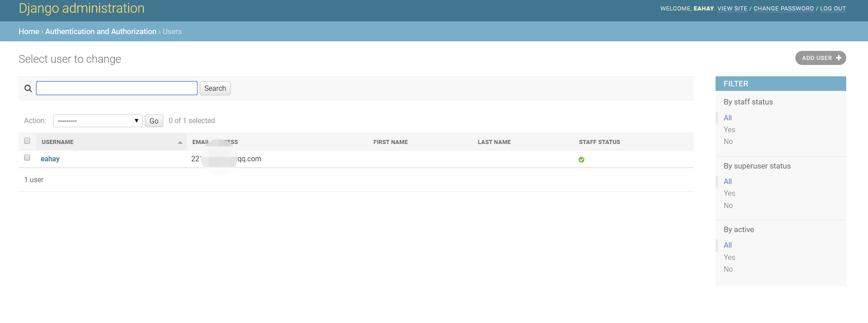The width and height of the screenshot is (868, 323).
Task: Click the Go button
Action: point(154,121)
